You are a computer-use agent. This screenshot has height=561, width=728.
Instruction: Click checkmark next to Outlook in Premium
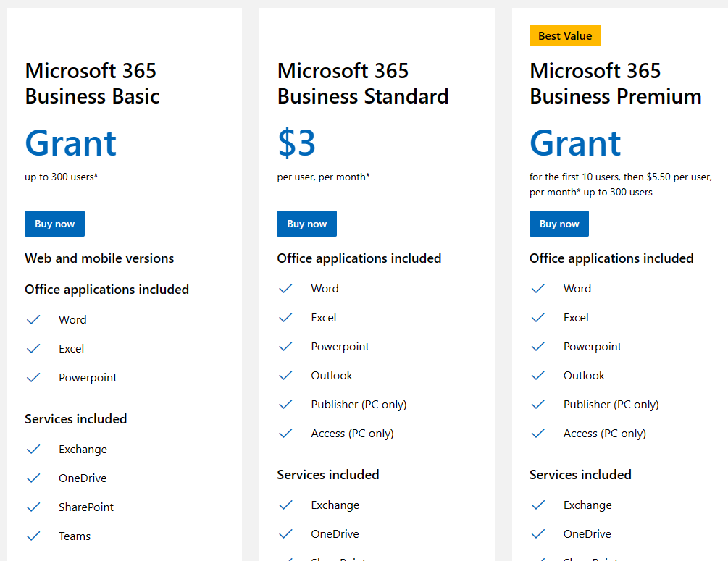537,375
